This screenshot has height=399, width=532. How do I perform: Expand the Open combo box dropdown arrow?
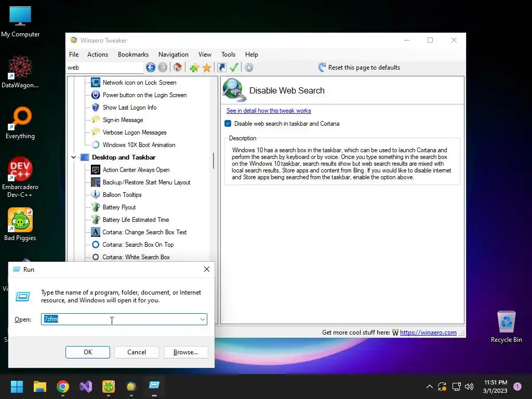203,320
